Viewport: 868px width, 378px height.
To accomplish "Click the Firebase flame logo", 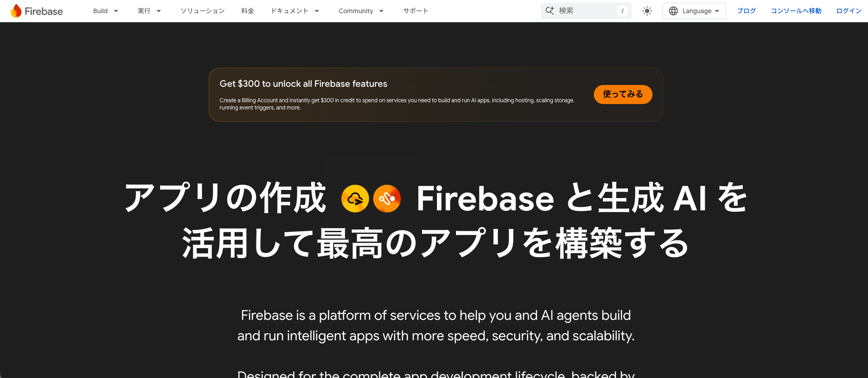I will click(x=16, y=11).
